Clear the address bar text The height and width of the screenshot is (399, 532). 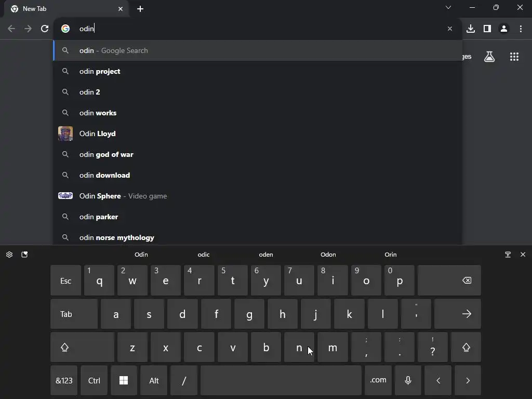(x=449, y=29)
